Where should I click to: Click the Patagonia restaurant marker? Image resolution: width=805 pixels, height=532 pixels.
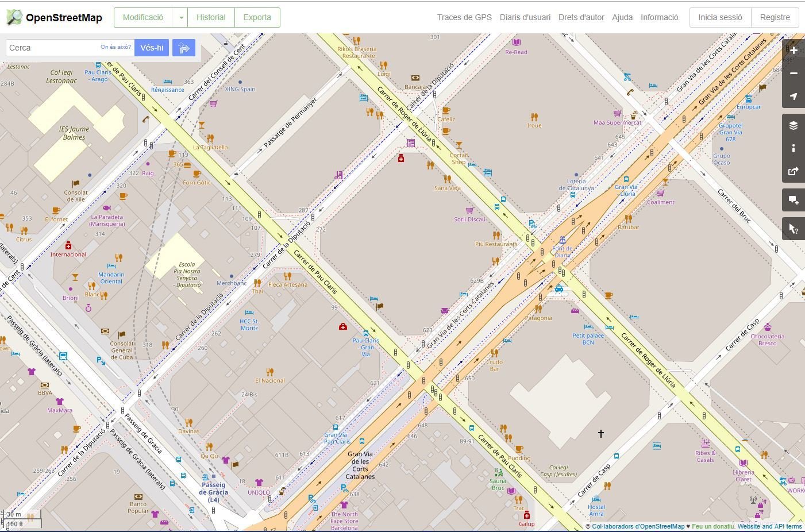pyautogui.click(x=538, y=309)
